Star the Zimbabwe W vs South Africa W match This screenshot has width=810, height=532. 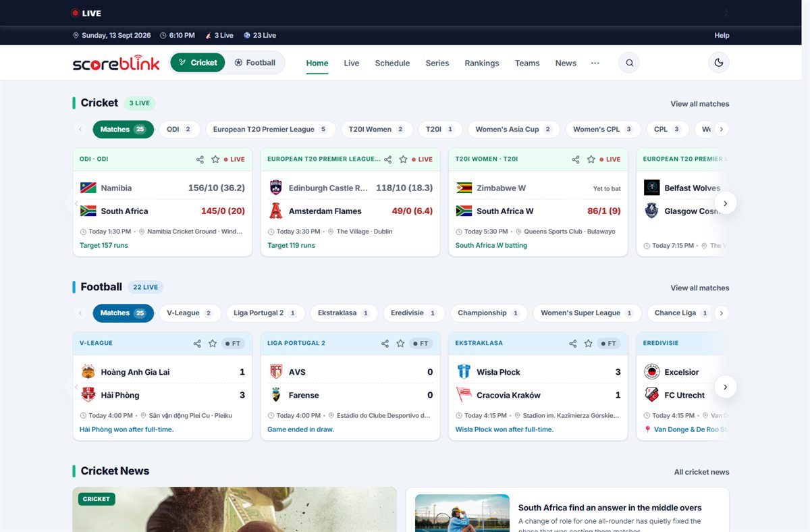(591, 159)
